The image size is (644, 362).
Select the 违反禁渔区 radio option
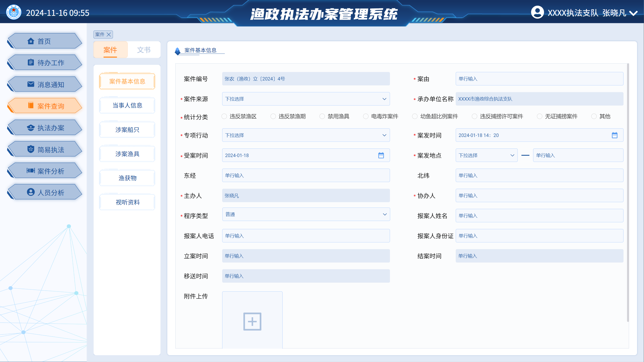point(224,116)
